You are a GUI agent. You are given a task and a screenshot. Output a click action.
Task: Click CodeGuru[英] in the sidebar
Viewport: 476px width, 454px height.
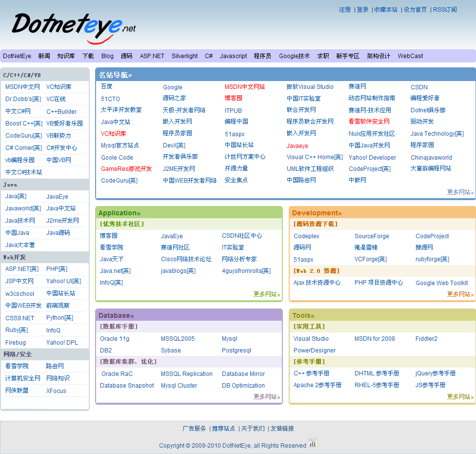pyautogui.click(x=24, y=136)
